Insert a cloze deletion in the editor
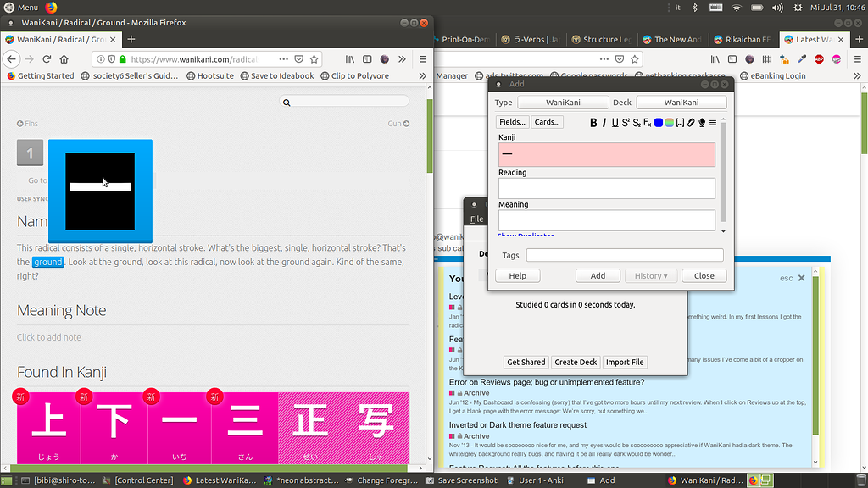Image resolution: width=868 pixels, height=488 pixels. tap(679, 123)
